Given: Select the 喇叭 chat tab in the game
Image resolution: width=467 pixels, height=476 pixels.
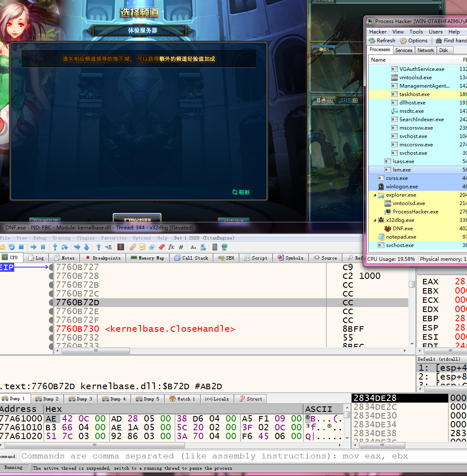Looking at the screenshot, I should click(324, 49).
